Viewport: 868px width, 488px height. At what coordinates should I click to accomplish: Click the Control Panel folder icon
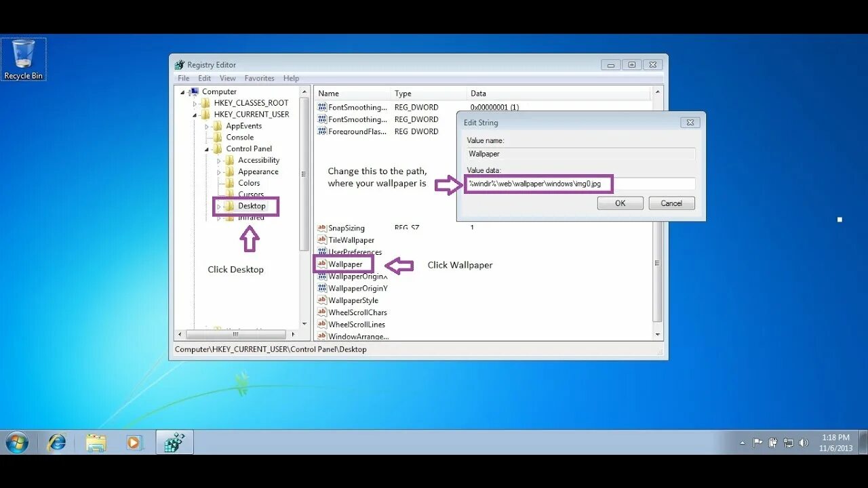click(218, 149)
